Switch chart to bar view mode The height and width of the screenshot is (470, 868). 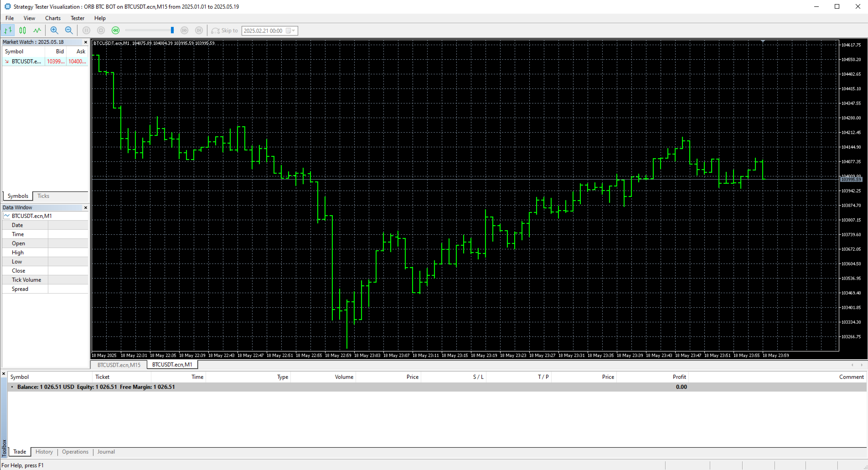pos(8,30)
